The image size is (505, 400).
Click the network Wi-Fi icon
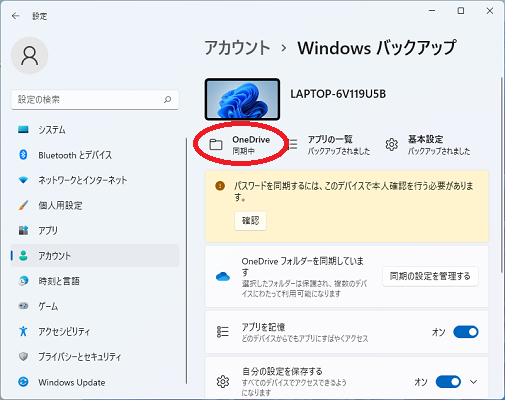pos(23,180)
